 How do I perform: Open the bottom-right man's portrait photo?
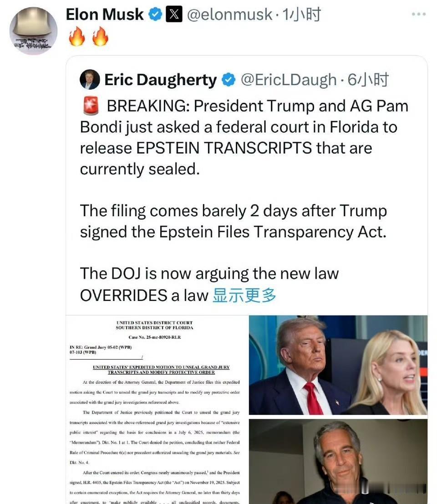click(338, 462)
